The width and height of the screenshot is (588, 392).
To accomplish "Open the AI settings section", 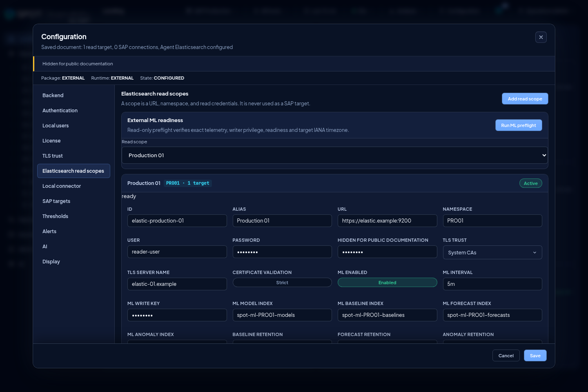I will pyautogui.click(x=73, y=247).
